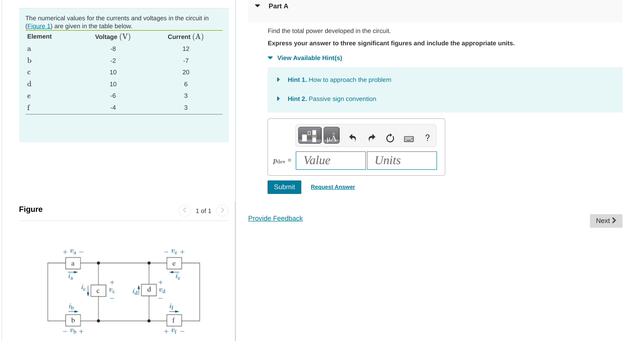The height and width of the screenshot is (341, 644).
Task: Open the units symbol (μÅ) picker
Action: pos(332,135)
